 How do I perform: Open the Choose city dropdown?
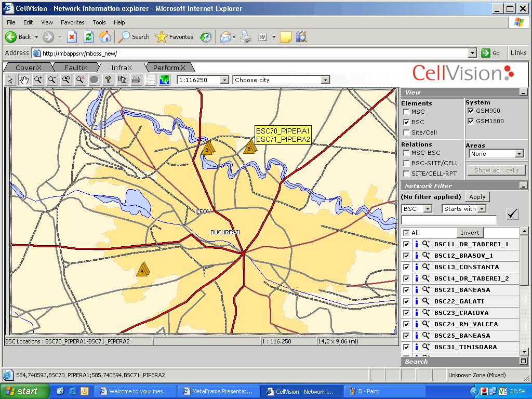(x=325, y=79)
